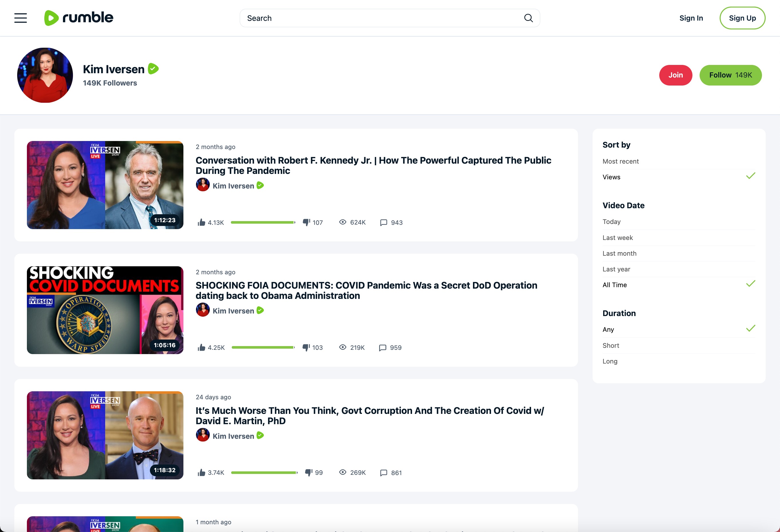Viewport: 780px width, 532px height.
Task: Select Long duration filter
Action: click(609, 361)
